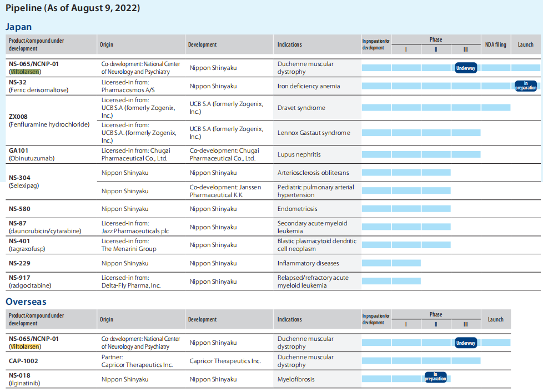
Task: Select the In preparation badge for NS-018
Action: coord(436,376)
